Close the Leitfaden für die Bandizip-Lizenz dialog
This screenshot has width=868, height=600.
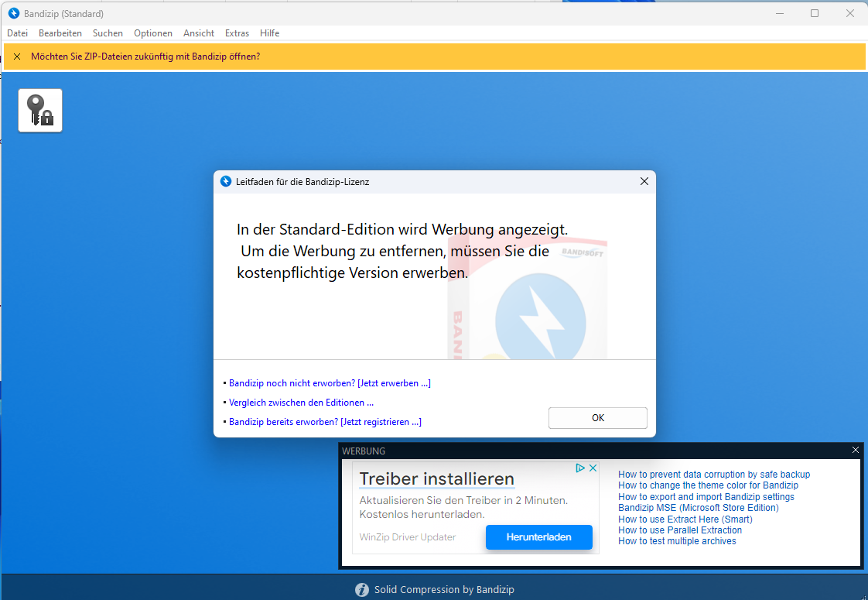644,181
